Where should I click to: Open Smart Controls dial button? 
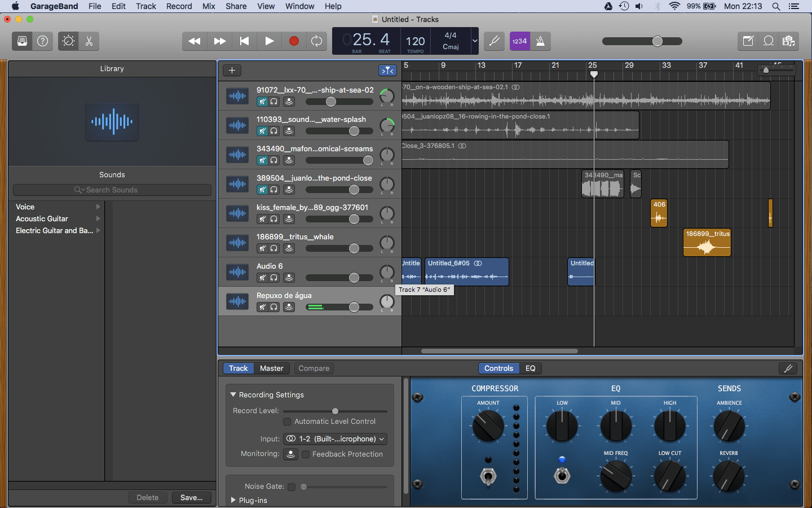point(68,41)
